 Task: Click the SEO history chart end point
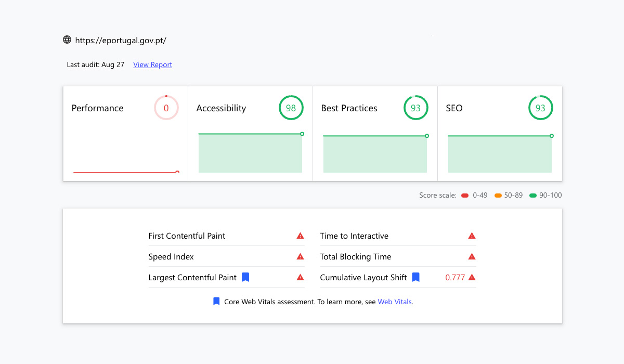pyautogui.click(x=552, y=136)
